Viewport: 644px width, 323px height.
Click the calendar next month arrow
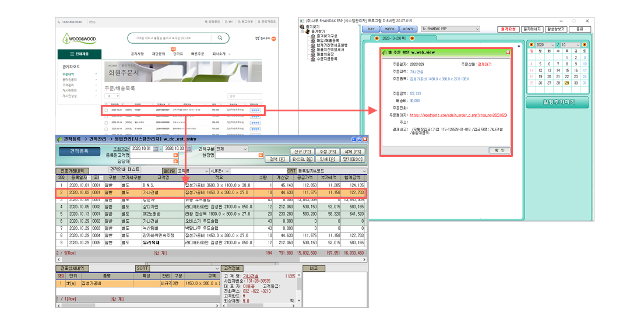[x=585, y=44]
